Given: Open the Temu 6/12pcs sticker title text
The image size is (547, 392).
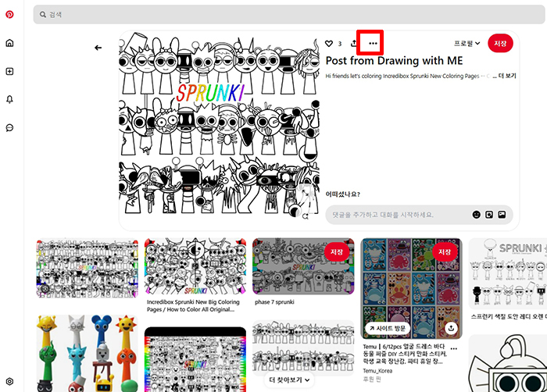Looking at the screenshot, I should click(x=405, y=354).
